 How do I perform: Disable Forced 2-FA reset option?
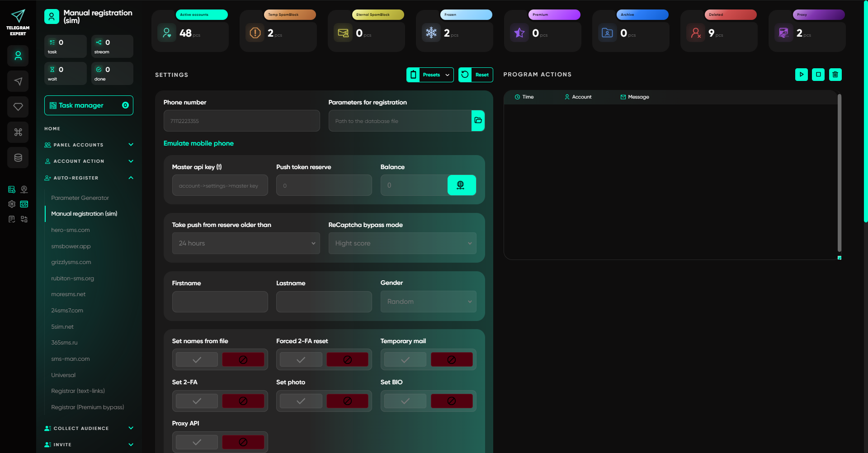347,360
